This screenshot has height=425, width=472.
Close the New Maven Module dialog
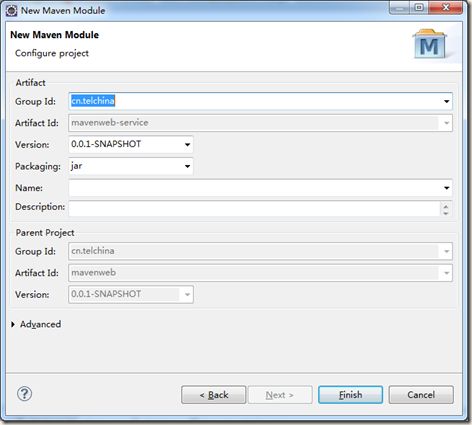(x=446, y=8)
